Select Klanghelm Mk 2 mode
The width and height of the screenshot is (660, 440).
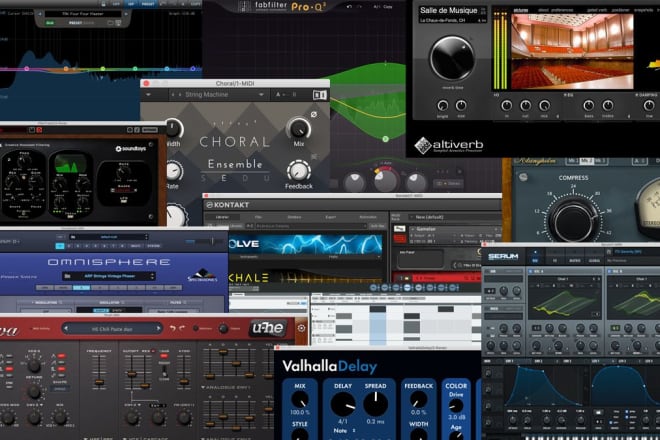[585, 161]
